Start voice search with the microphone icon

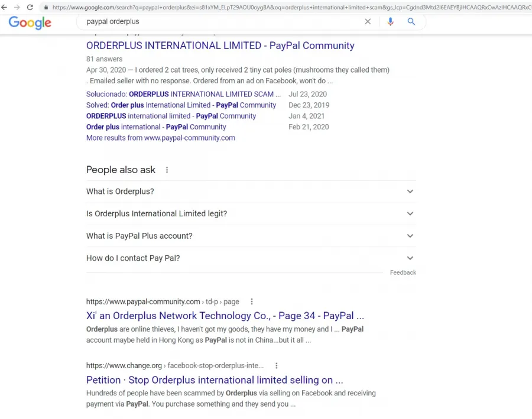[x=391, y=22]
